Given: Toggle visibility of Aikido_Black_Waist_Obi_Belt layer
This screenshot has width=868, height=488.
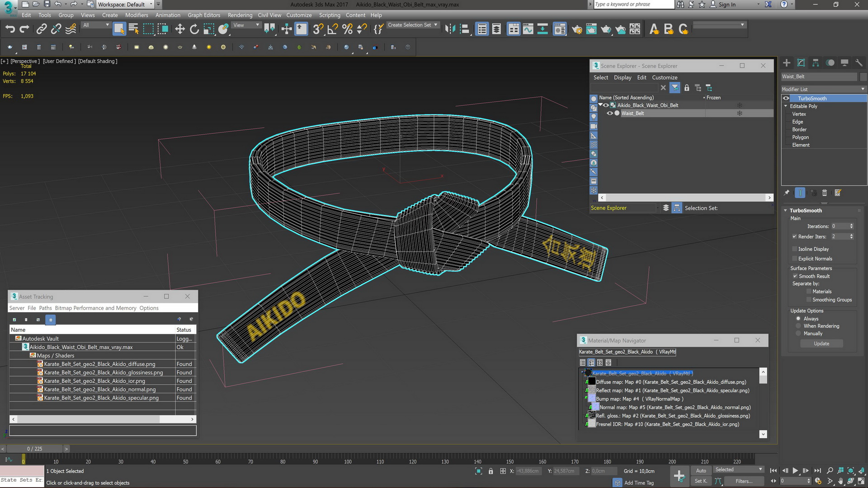Looking at the screenshot, I should click(606, 105).
